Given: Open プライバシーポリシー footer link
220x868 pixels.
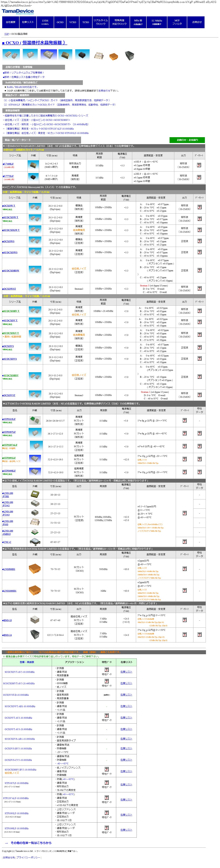Looking at the screenshot, I should (28, 858).
